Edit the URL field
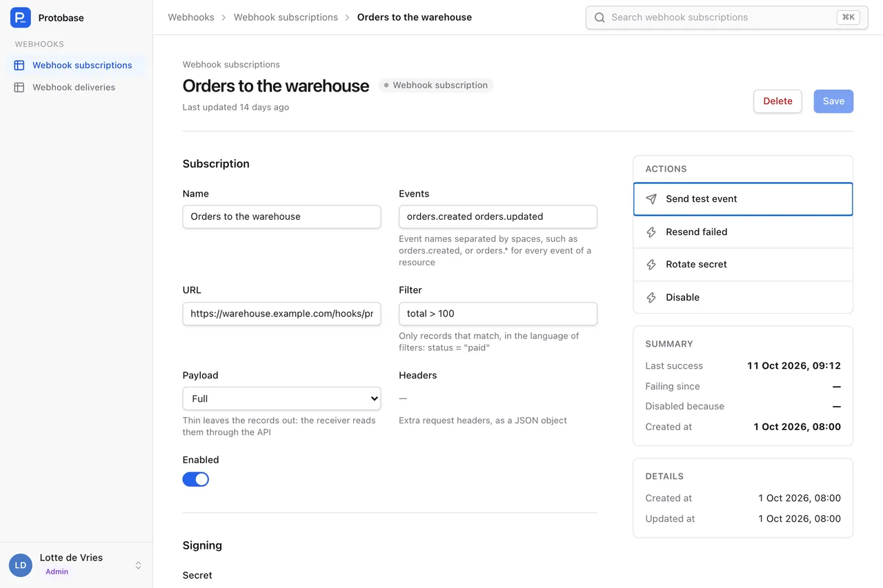The height and width of the screenshot is (588, 883). tap(281, 314)
